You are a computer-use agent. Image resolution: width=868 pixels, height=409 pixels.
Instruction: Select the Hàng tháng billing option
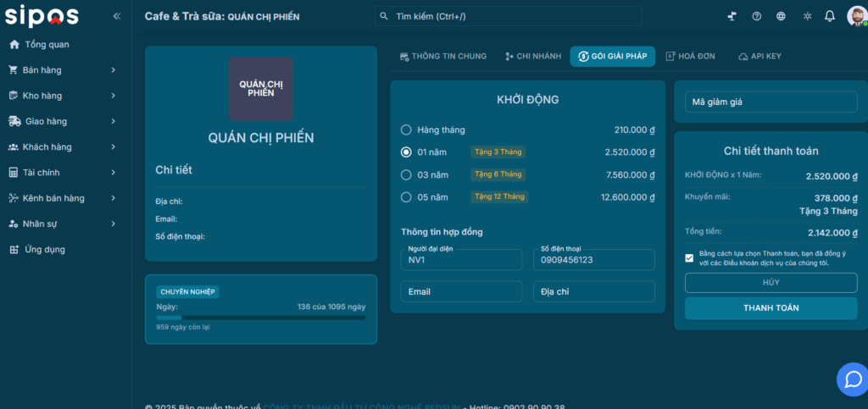point(406,130)
